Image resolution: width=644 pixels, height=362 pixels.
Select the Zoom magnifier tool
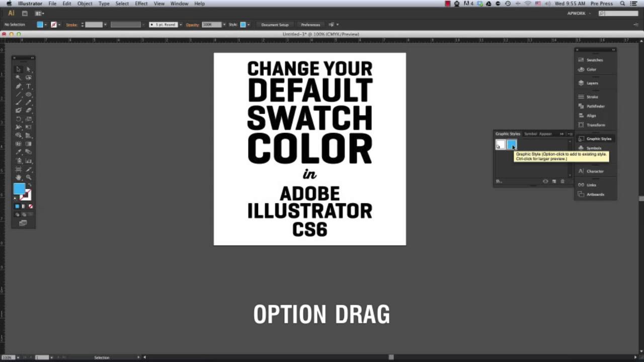[x=28, y=177]
